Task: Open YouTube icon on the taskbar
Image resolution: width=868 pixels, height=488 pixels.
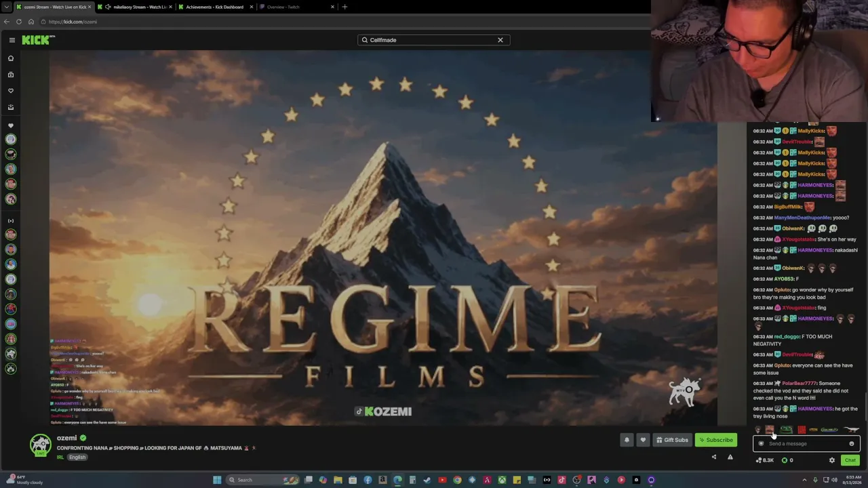Action: [442, 480]
